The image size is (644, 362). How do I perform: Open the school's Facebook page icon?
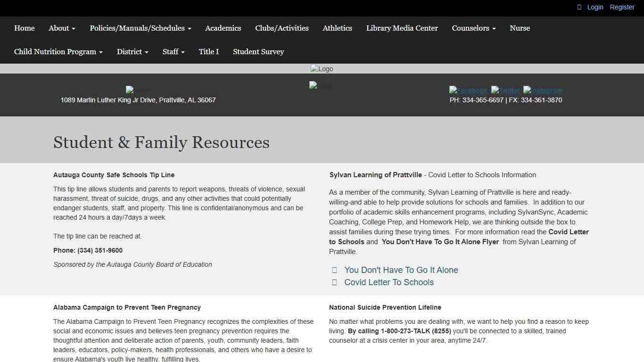tap(468, 90)
